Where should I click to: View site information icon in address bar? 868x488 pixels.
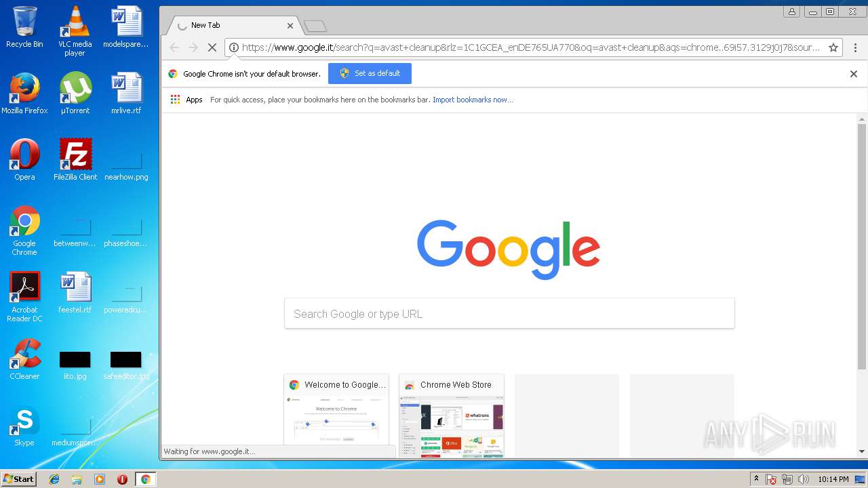pos(233,47)
